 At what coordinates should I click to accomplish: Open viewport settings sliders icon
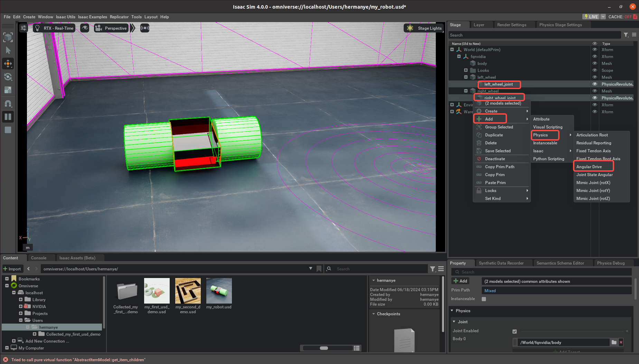[x=23, y=28]
